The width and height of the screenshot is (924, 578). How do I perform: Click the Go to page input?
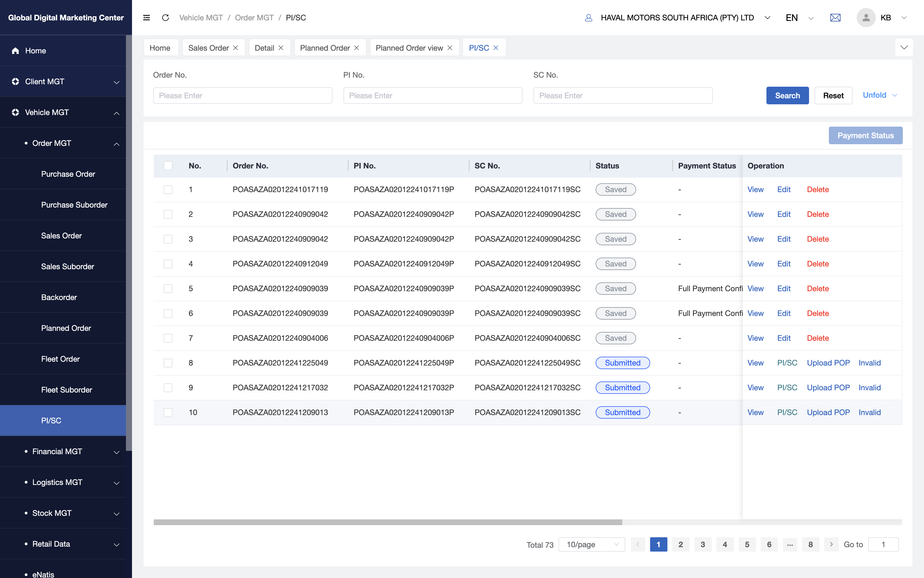pyautogui.click(x=883, y=544)
